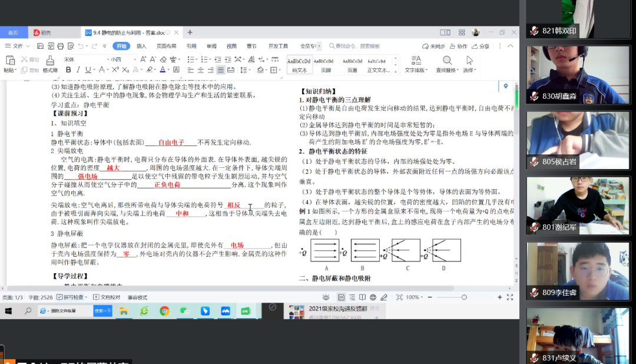Click the 搜索一下 search button in taskbar
The height and width of the screenshot is (364, 636).
(x=102, y=311)
